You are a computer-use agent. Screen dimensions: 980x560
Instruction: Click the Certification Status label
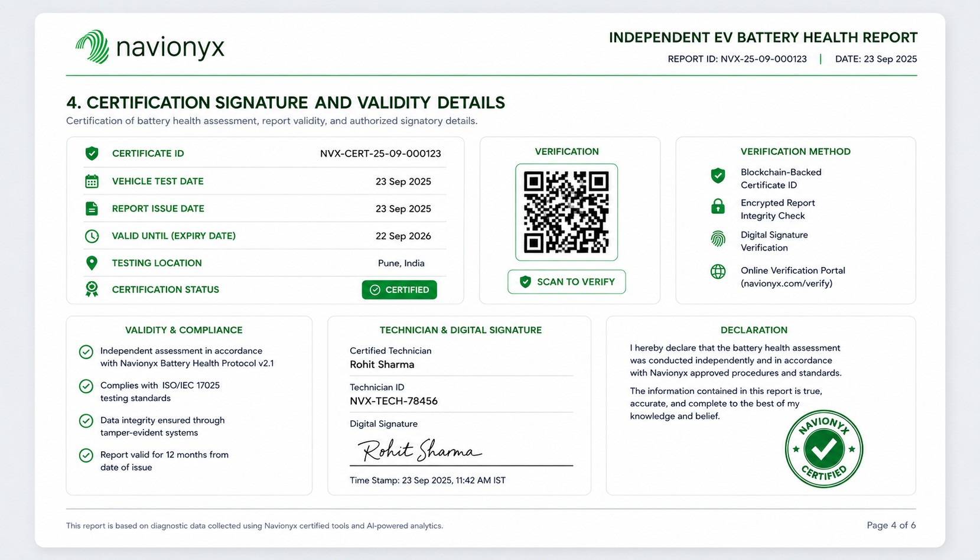[x=165, y=289]
